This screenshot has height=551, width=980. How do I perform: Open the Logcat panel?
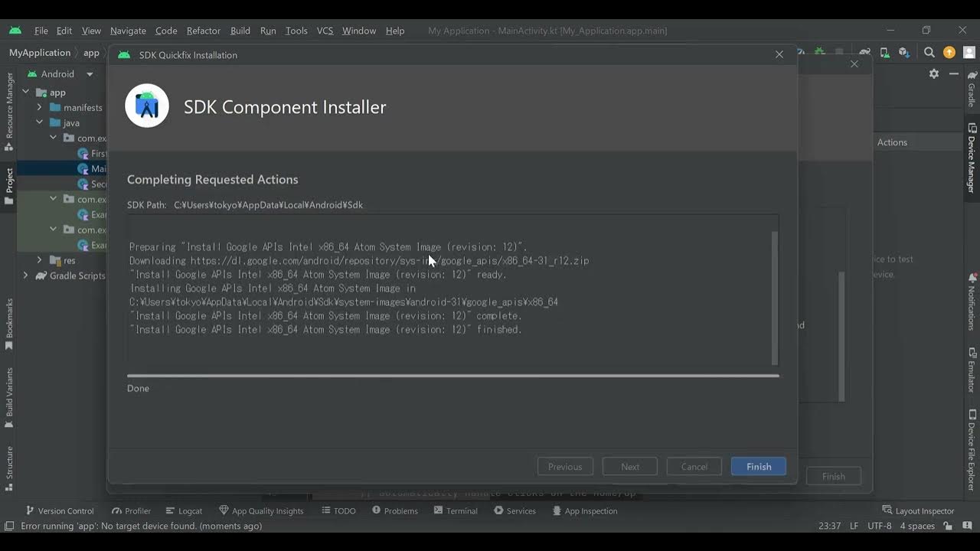[184, 510]
